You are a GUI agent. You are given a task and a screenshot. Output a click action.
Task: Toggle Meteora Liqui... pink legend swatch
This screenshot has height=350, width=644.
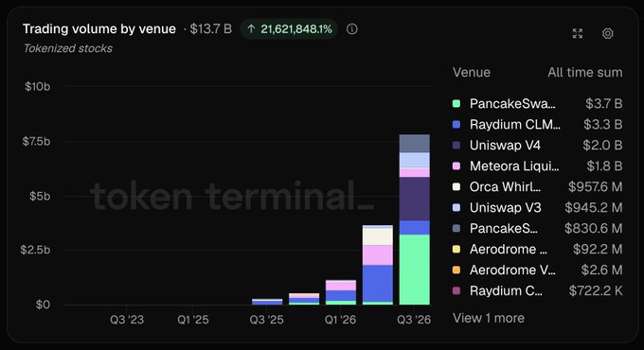[456, 166]
